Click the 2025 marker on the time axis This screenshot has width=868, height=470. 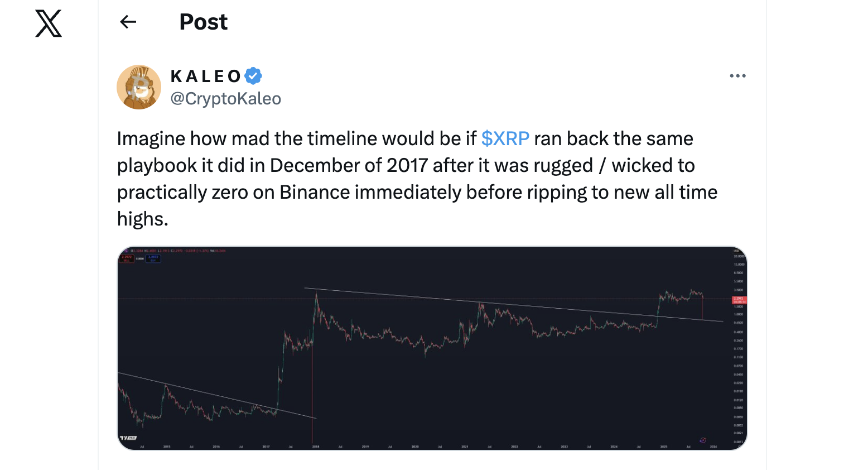click(x=663, y=447)
